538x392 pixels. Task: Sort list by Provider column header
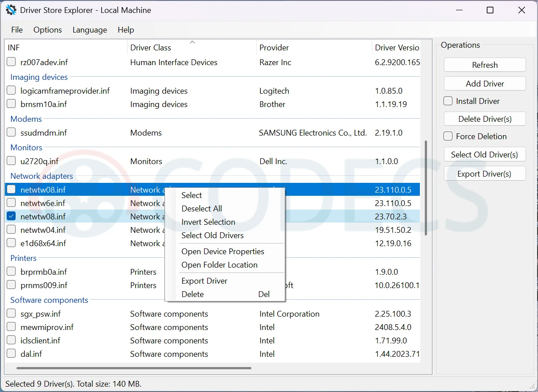click(x=274, y=48)
